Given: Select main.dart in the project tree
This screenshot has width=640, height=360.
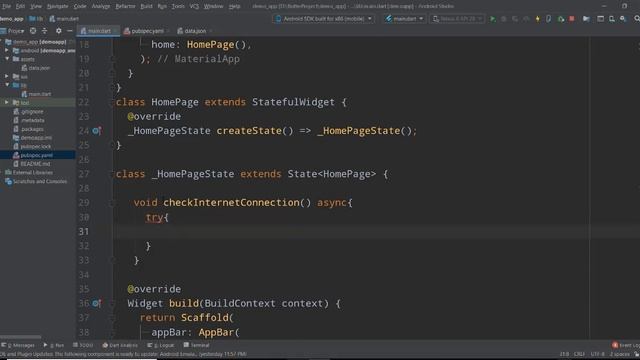Looking at the screenshot, I should 36,94.
